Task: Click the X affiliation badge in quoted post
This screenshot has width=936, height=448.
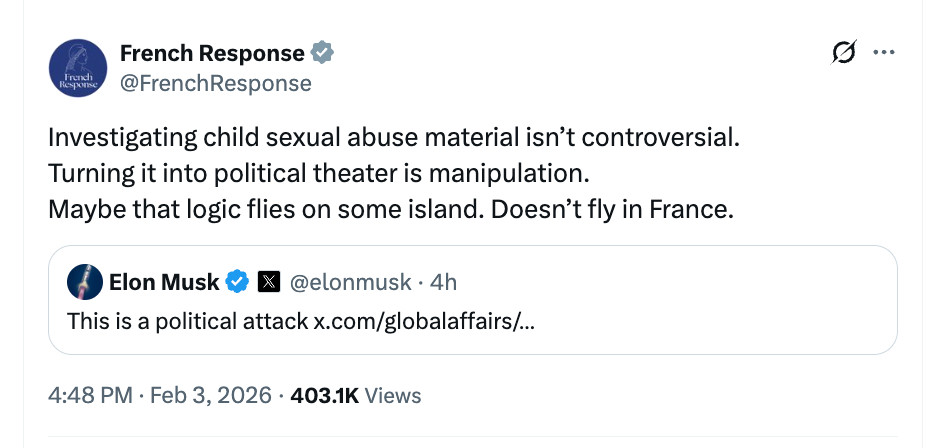Action: pyautogui.click(x=268, y=283)
